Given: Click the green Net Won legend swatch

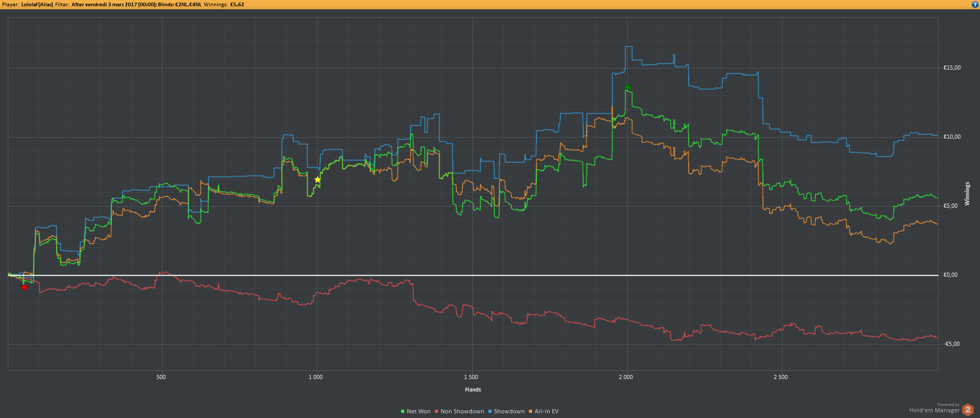Looking at the screenshot, I should pos(403,412).
